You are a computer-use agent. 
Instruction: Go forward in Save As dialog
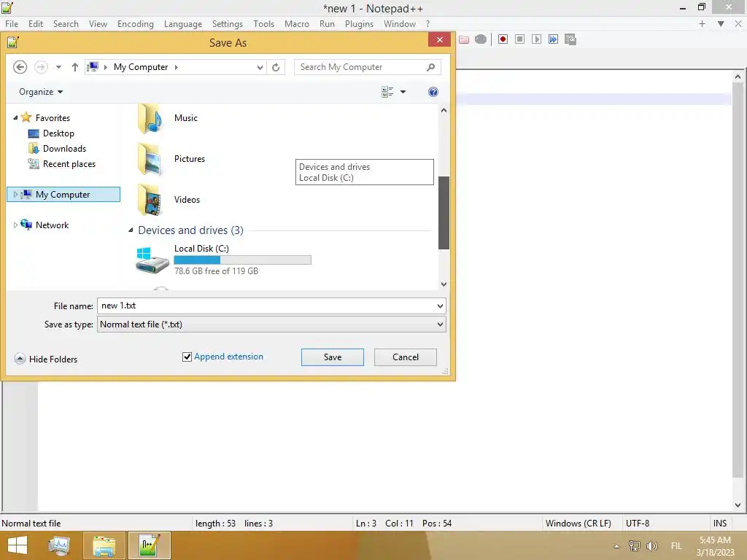point(41,67)
